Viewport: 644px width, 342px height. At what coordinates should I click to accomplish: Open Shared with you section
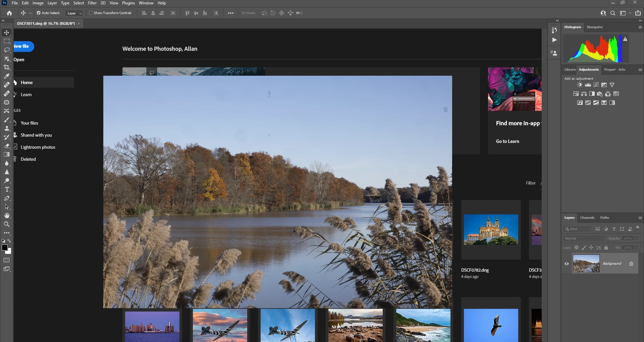tap(36, 135)
